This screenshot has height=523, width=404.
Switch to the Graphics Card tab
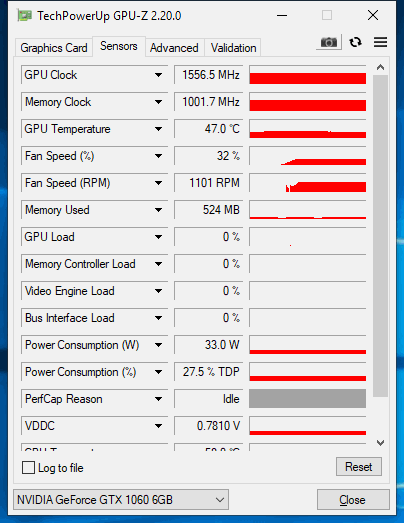coord(54,48)
